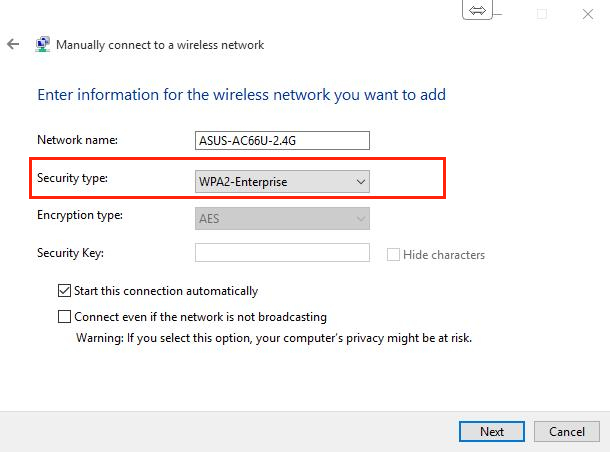Toggle Start this connection automatically
610x452 pixels.
(64, 291)
